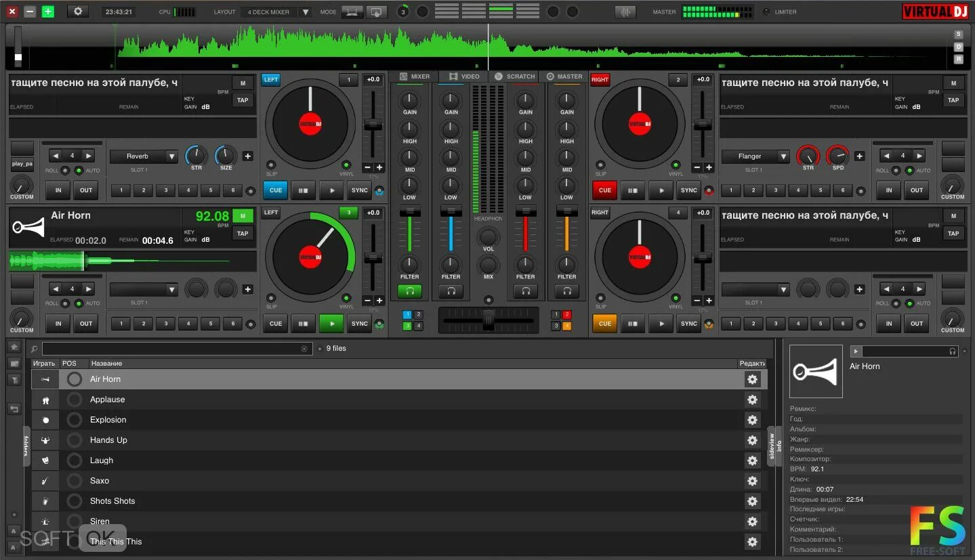Switch to the MIXER tab

coord(415,77)
